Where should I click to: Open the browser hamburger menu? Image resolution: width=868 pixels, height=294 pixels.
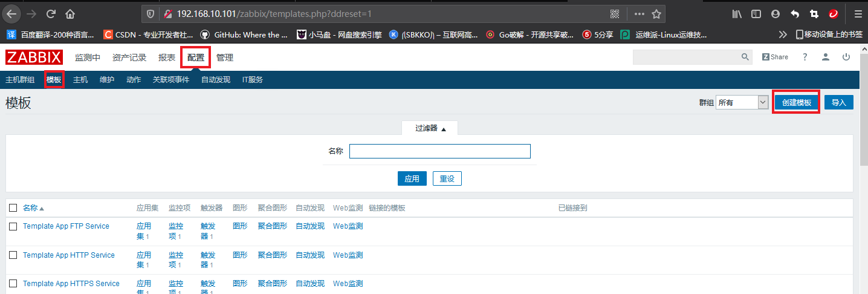tap(858, 13)
